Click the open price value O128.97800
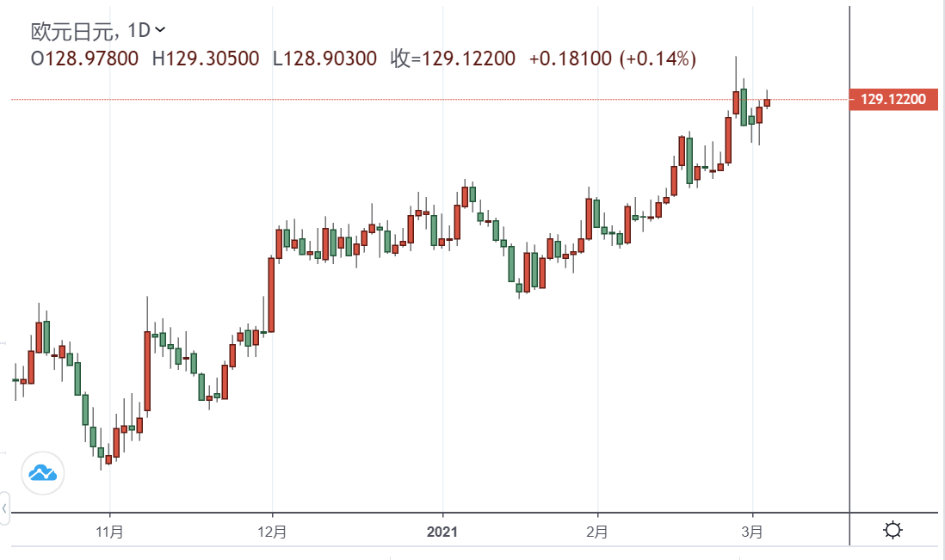The image size is (945, 560). point(84,58)
